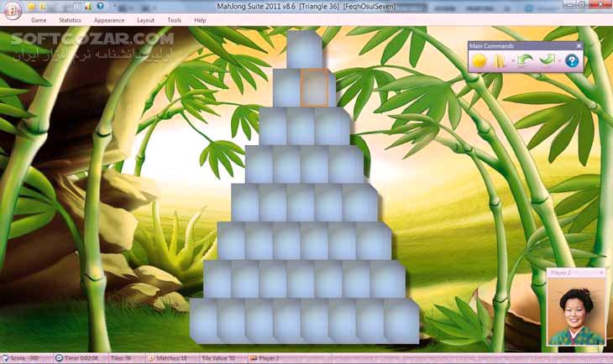Image resolution: width=613 pixels, height=364 pixels.
Task: Close the Main Commands panel
Action: (579, 46)
